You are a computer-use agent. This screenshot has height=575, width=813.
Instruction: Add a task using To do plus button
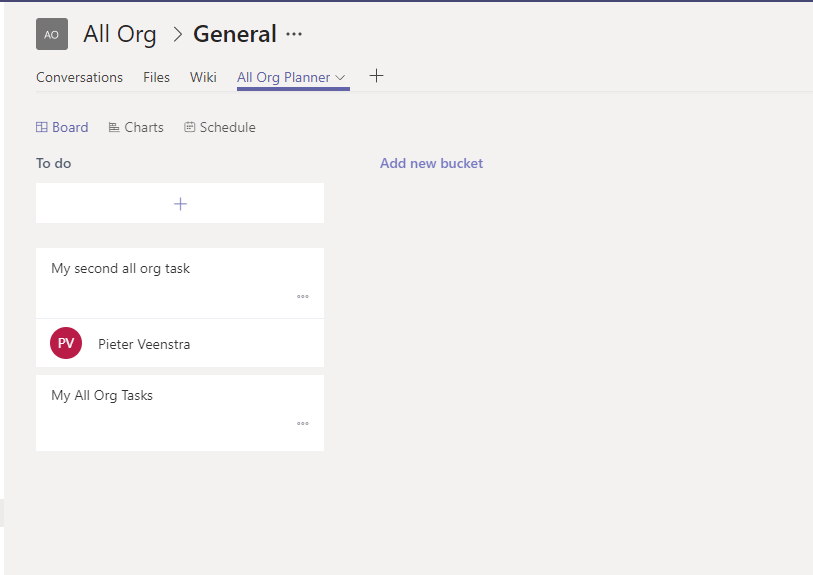coord(180,203)
